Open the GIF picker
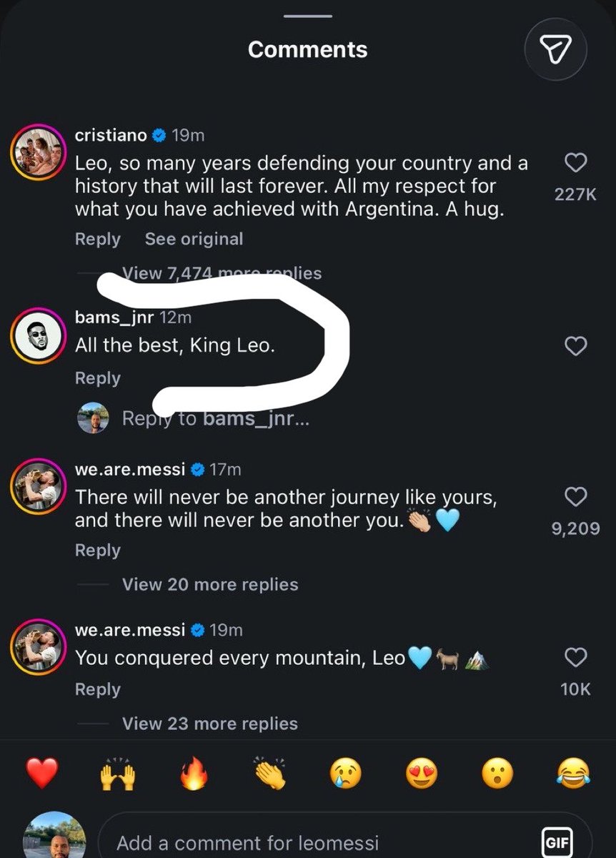The height and width of the screenshot is (858, 616). pyautogui.click(x=556, y=842)
